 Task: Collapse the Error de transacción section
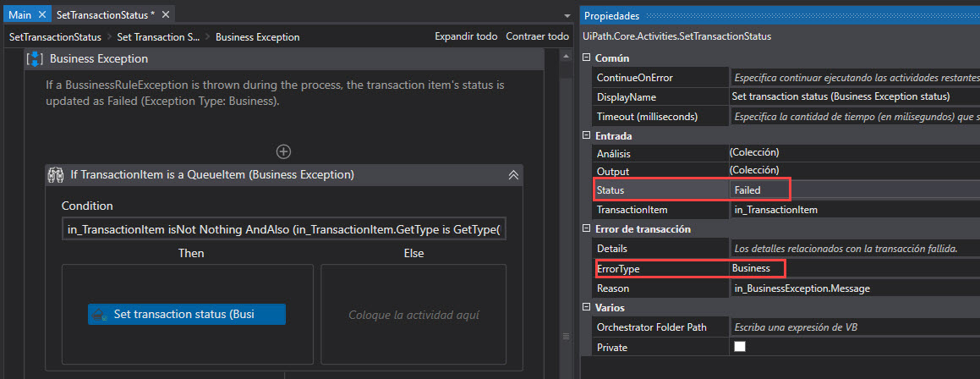coord(586,229)
